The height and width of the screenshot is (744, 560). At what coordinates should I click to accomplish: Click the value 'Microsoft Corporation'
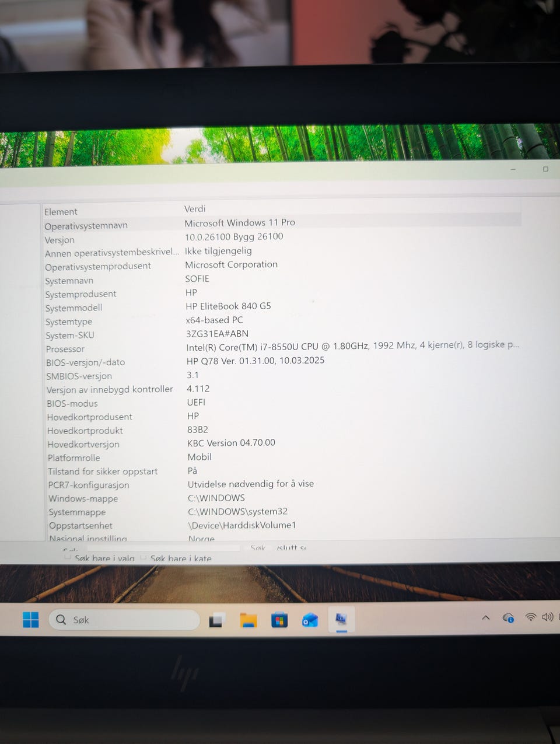(x=231, y=264)
